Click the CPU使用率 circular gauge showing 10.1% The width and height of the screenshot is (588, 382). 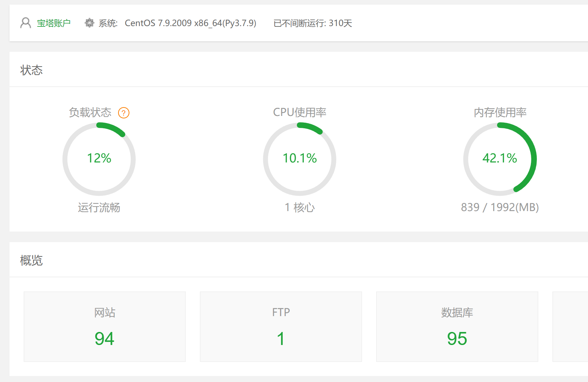(x=300, y=159)
